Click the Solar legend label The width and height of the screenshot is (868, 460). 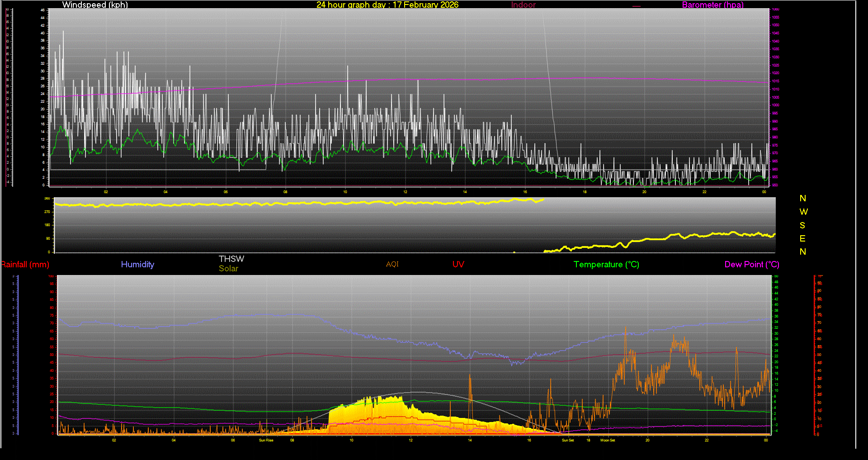click(228, 269)
